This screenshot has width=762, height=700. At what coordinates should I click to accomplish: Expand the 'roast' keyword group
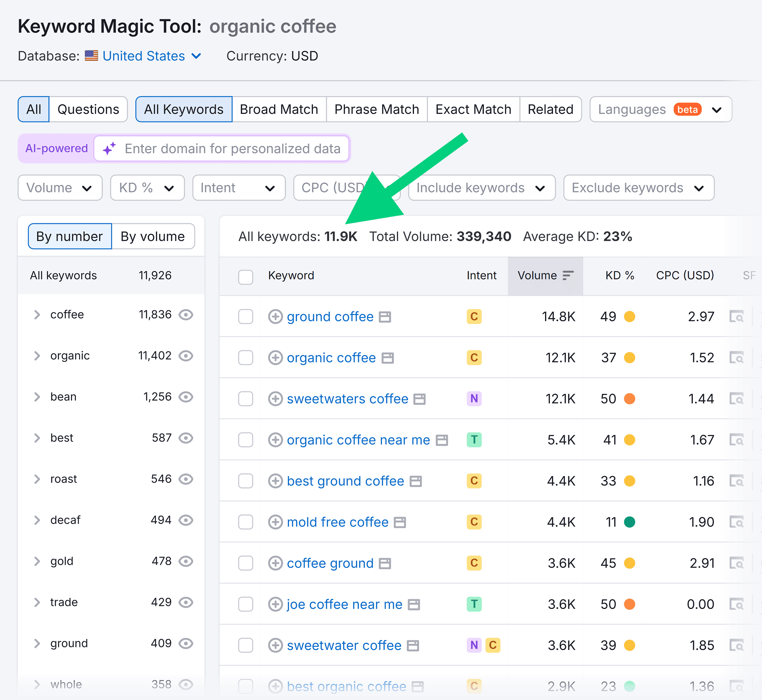(x=37, y=479)
